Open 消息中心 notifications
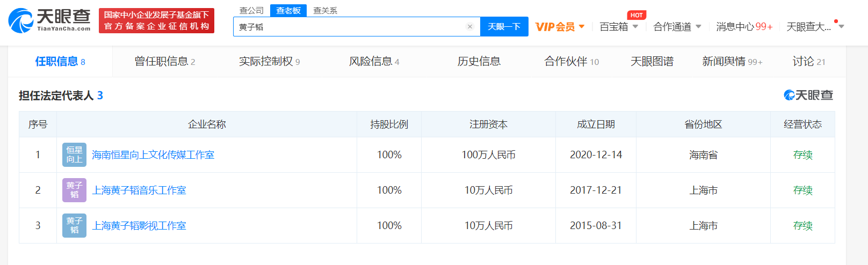868x265 pixels. coord(744,27)
